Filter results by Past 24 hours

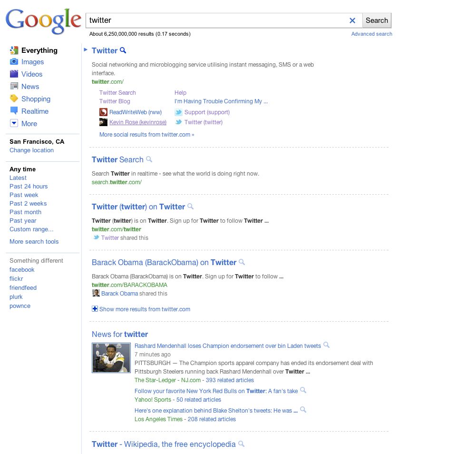click(x=29, y=186)
